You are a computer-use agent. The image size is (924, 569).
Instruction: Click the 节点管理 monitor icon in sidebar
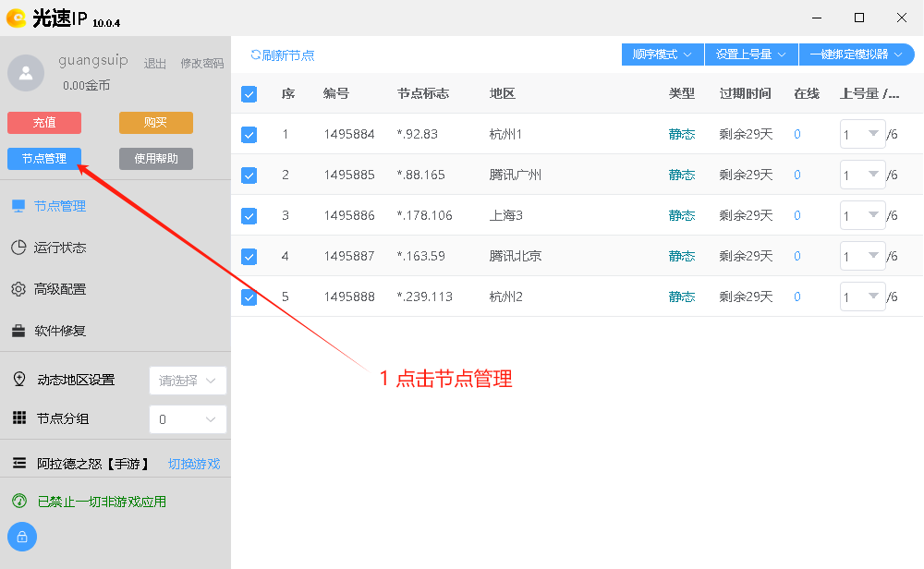pos(18,206)
